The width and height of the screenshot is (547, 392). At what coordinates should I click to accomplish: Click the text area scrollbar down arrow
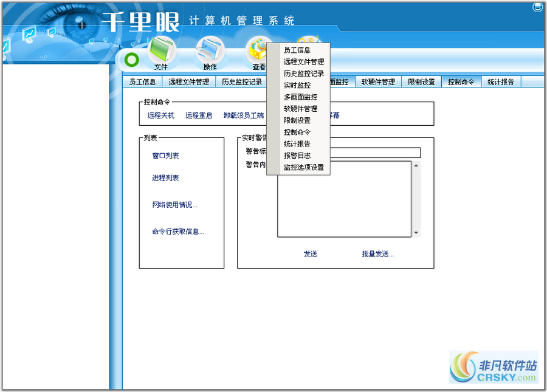(416, 233)
